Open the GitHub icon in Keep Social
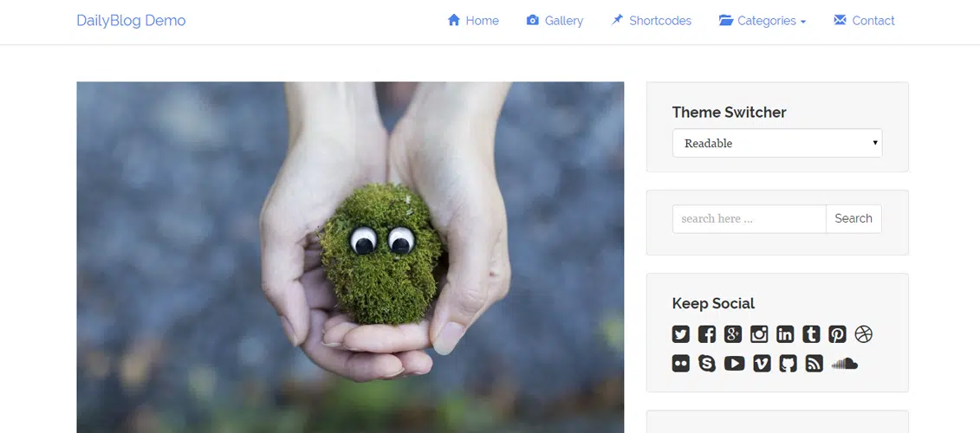Image resolution: width=980 pixels, height=433 pixels. pos(788,364)
